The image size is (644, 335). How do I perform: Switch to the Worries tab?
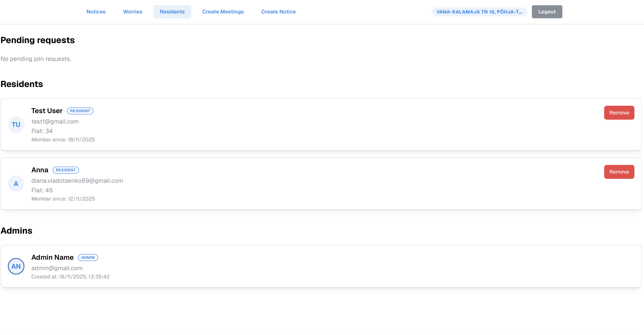click(x=133, y=12)
